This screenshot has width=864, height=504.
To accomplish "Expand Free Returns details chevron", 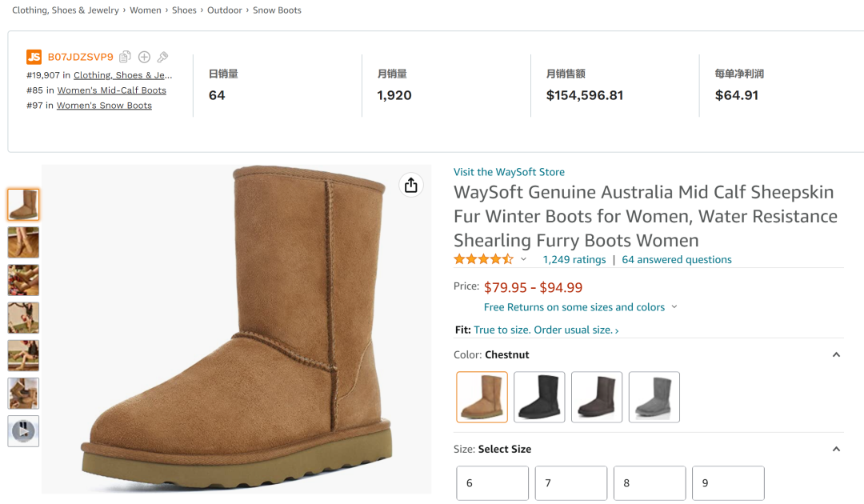I will pyautogui.click(x=674, y=307).
